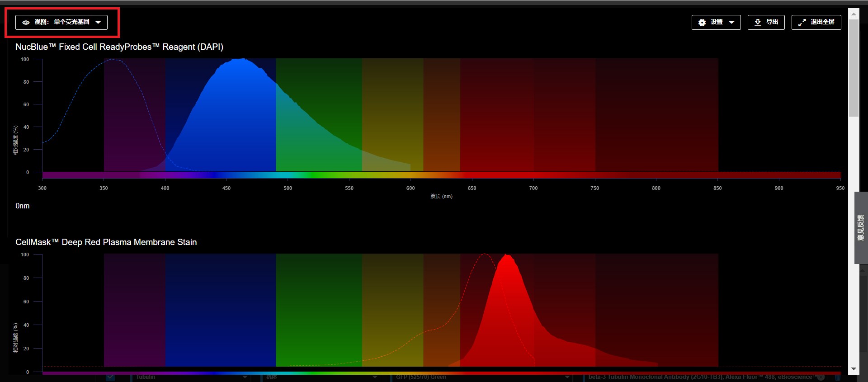The width and height of the screenshot is (868, 382).
Task: Open the 视图 single fluorophore dropdown
Action: coord(61,22)
